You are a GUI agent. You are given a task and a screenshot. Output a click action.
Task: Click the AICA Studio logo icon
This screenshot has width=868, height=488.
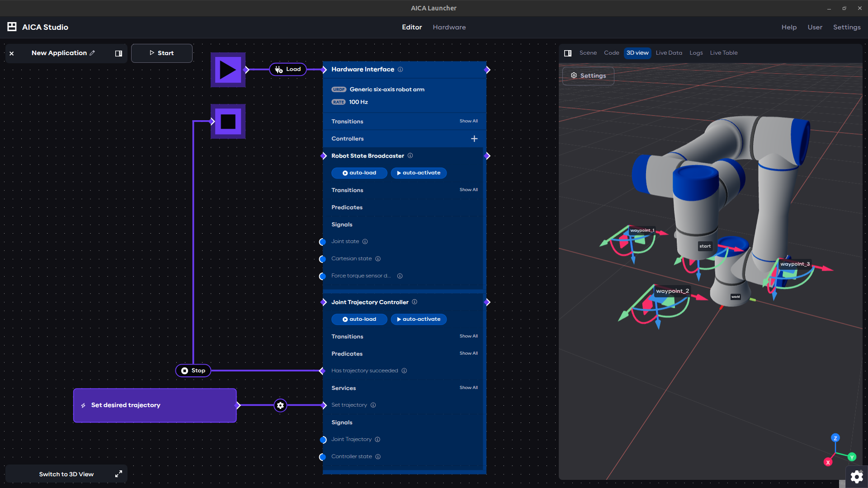(x=11, y=27)
